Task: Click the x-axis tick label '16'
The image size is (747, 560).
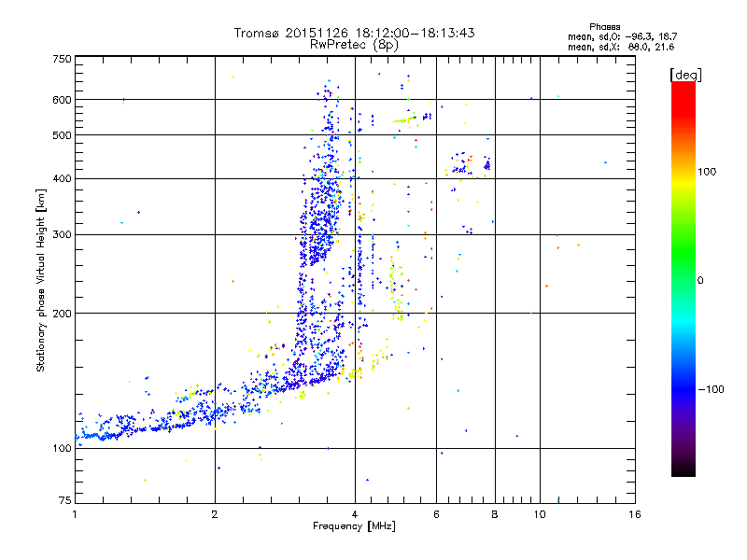Action: [635, 514]
